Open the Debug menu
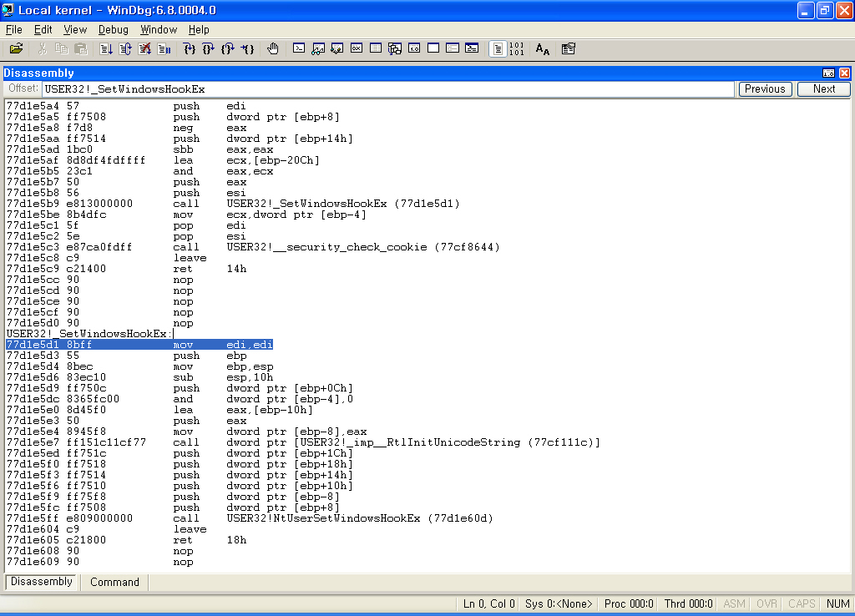Viewport: 855px width, 616px height. point(114,29)
